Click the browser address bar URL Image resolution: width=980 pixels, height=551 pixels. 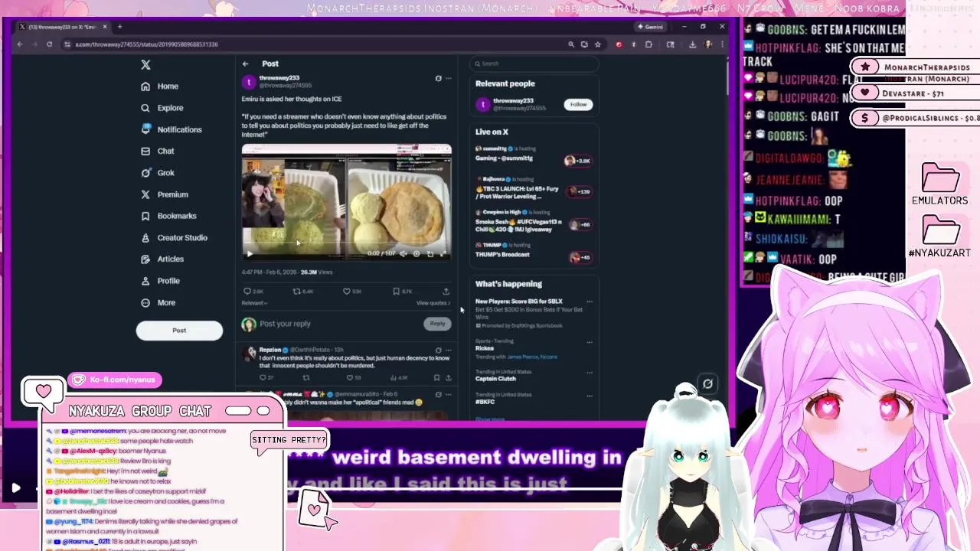(146, 44)
